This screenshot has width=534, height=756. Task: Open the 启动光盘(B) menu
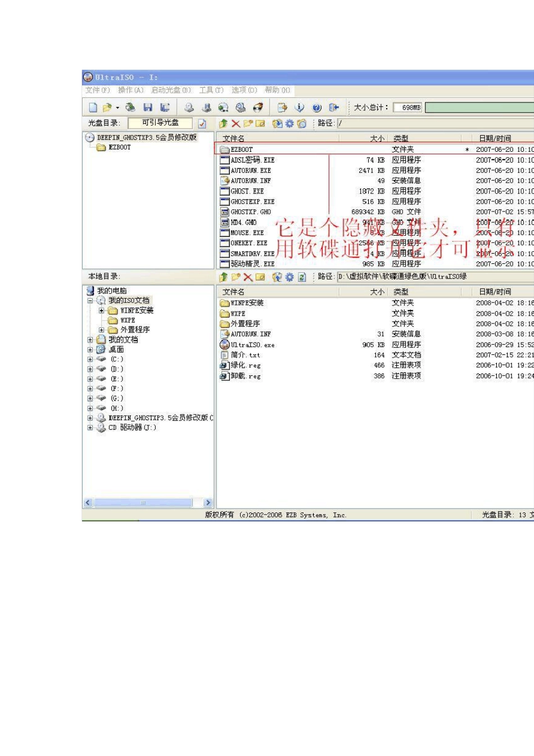pyautogui.click(x=171, y=90)
